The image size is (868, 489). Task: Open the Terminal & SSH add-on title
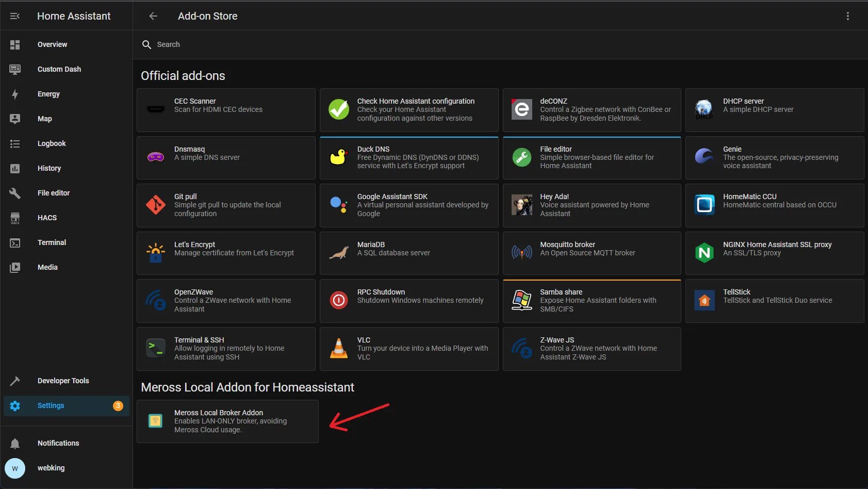[199, 340]
